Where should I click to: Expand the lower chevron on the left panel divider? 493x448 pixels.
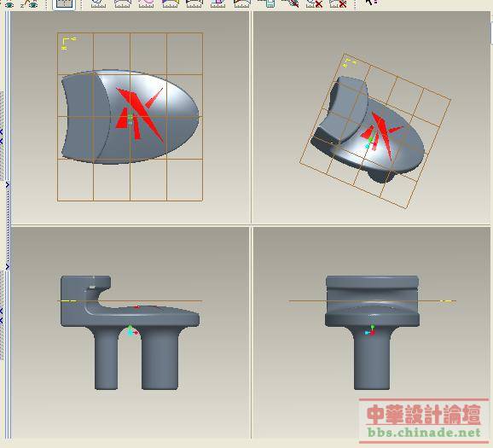point(8,267)
